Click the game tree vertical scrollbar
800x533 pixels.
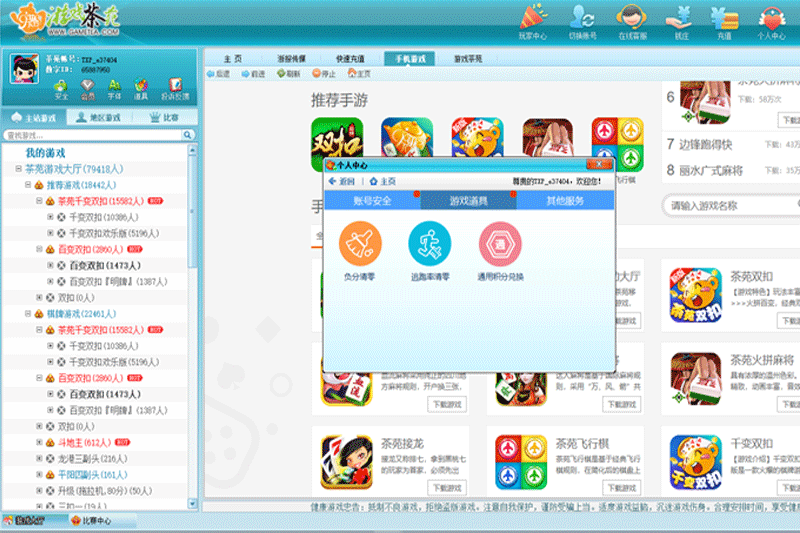pyautogui.click(x=192, y=326)
